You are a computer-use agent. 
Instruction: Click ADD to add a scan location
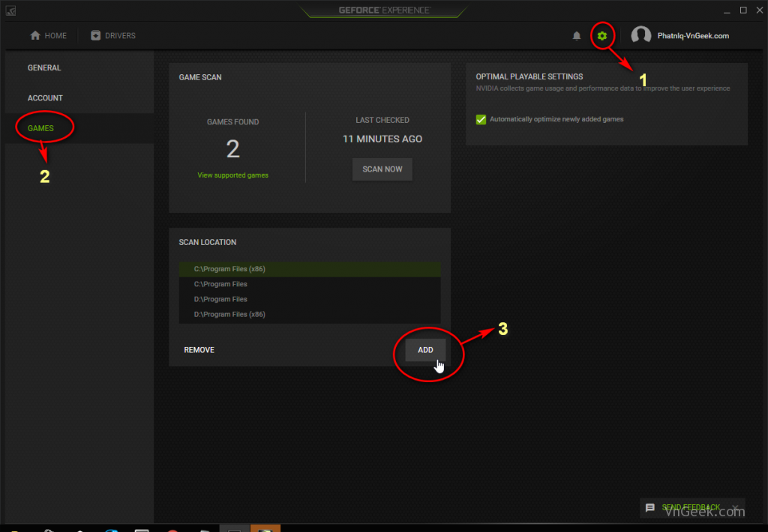[x=425, y=350]
